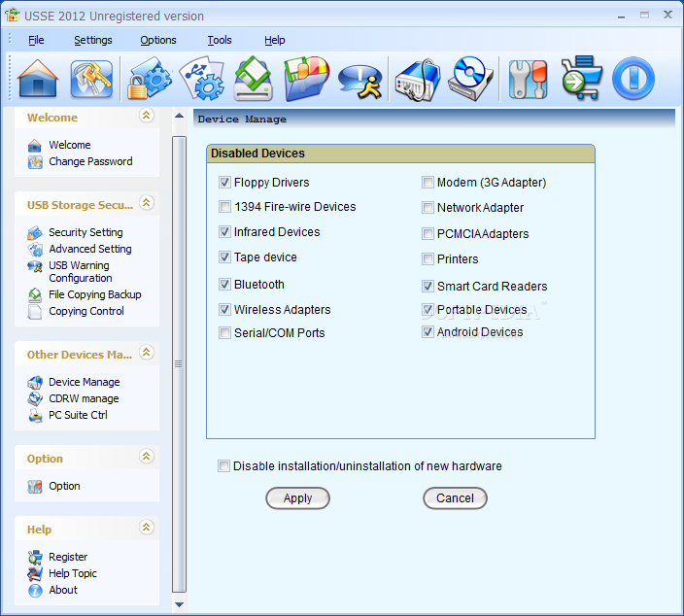Click the Register sidebar icon
Image resolution: width=684 pixels, height=616 pixels.
35,558
